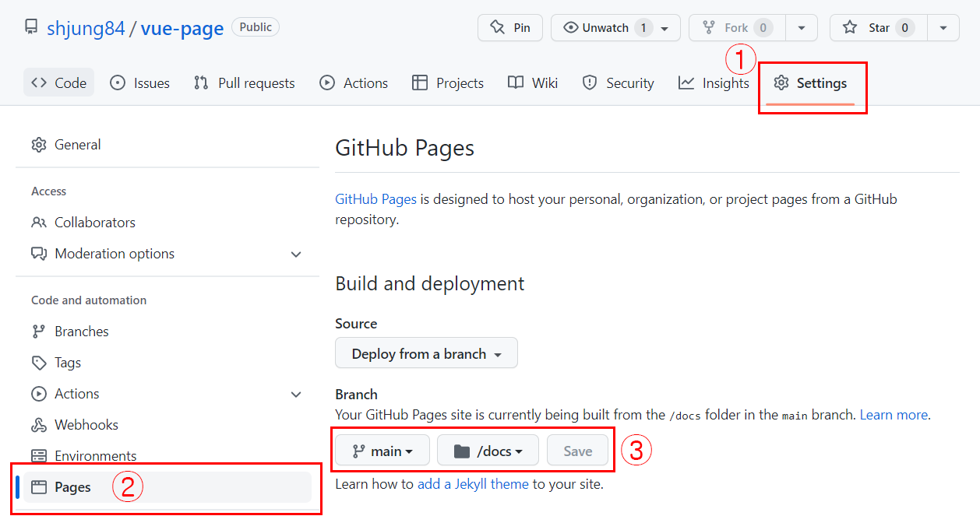
Task: Pin this repository with the Pin button
Action: tap(510, 27)
